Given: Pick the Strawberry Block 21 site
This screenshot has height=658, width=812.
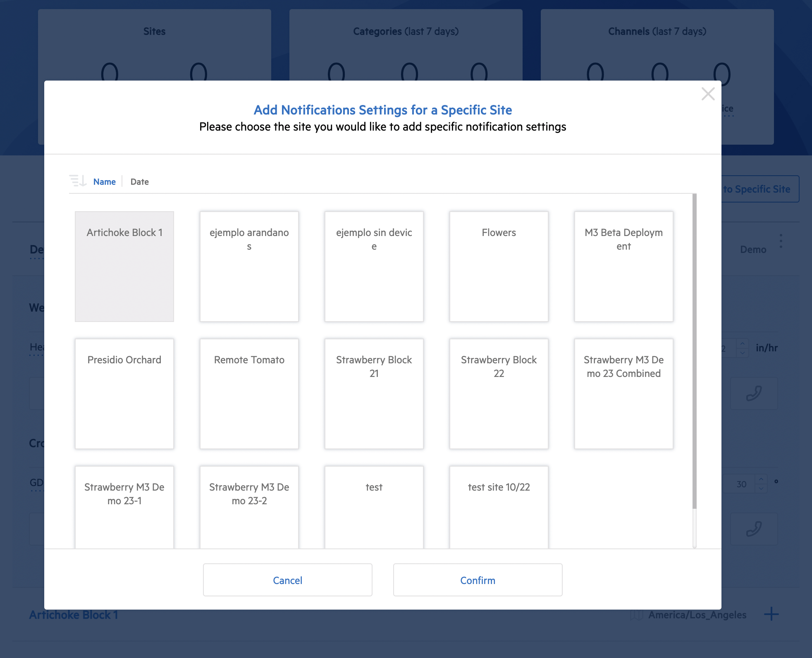Looking at the screenshot, I should pyautogui.click(x=374, y=393).
